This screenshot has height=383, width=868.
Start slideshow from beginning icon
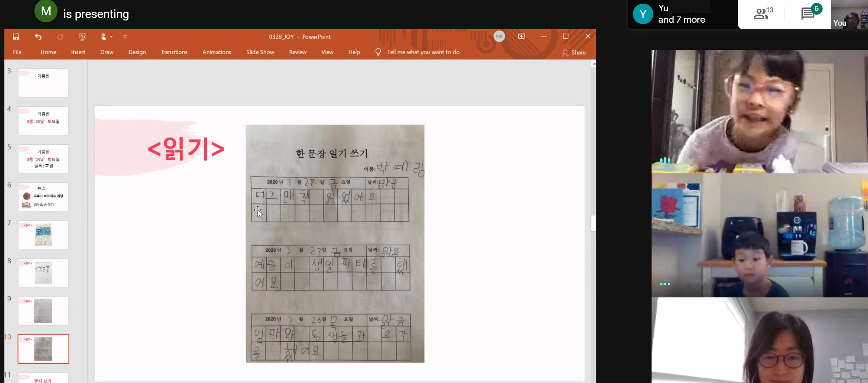click(82, 37)
